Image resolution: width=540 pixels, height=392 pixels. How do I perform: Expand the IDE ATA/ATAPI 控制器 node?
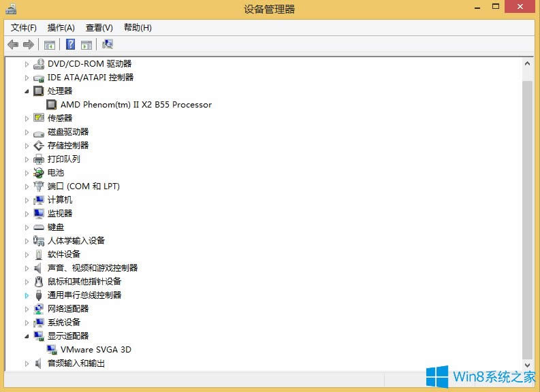coord(27,78)
